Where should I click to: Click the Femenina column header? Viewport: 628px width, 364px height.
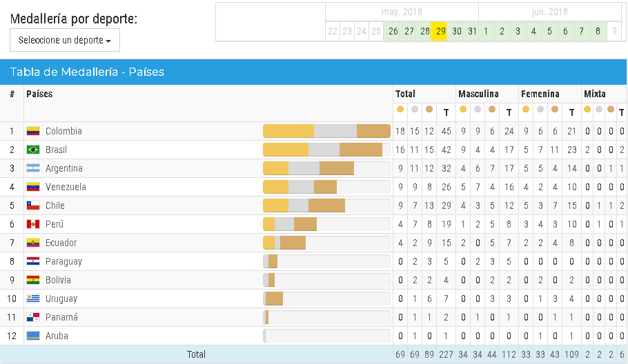point(540,94)
